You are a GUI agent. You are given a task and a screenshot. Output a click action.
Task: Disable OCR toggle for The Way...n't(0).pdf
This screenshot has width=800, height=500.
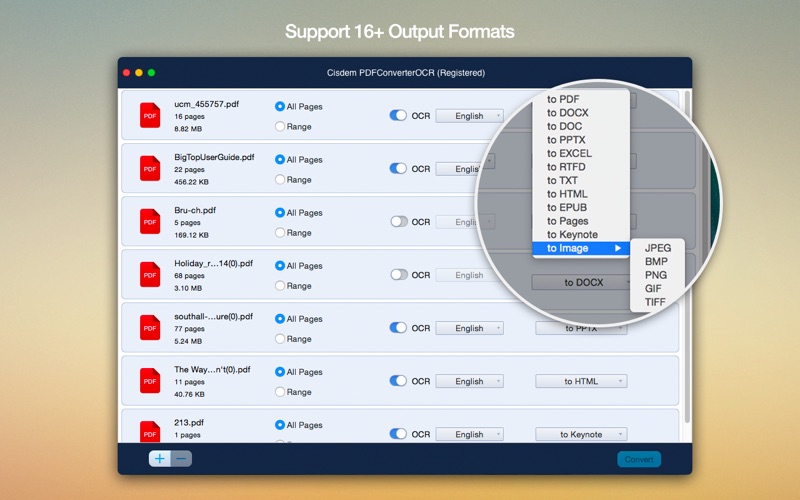coord(398,381)
